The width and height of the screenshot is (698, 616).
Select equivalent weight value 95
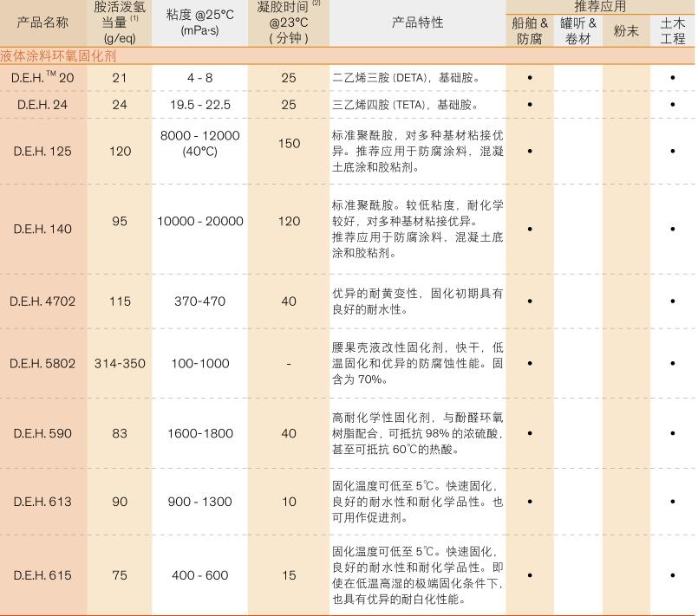click(x=120, y=221)
